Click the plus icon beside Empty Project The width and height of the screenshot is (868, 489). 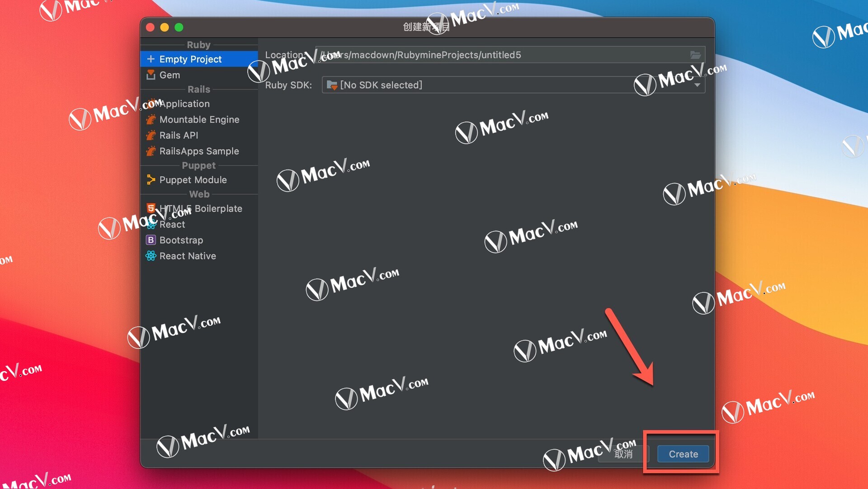pos(151,59)
